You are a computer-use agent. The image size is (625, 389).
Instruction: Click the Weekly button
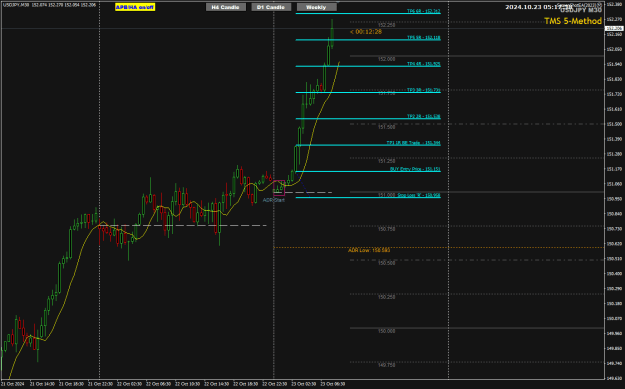click(316, 7)
